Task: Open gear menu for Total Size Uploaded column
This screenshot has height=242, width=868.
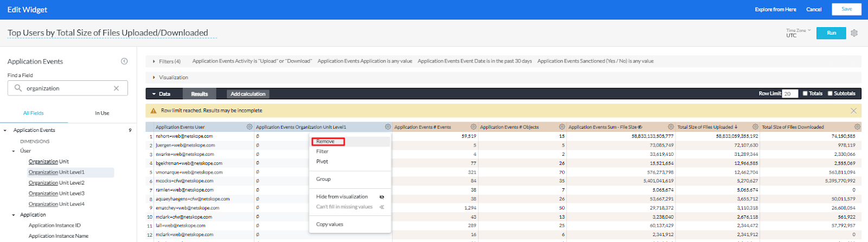Action: 755,127
